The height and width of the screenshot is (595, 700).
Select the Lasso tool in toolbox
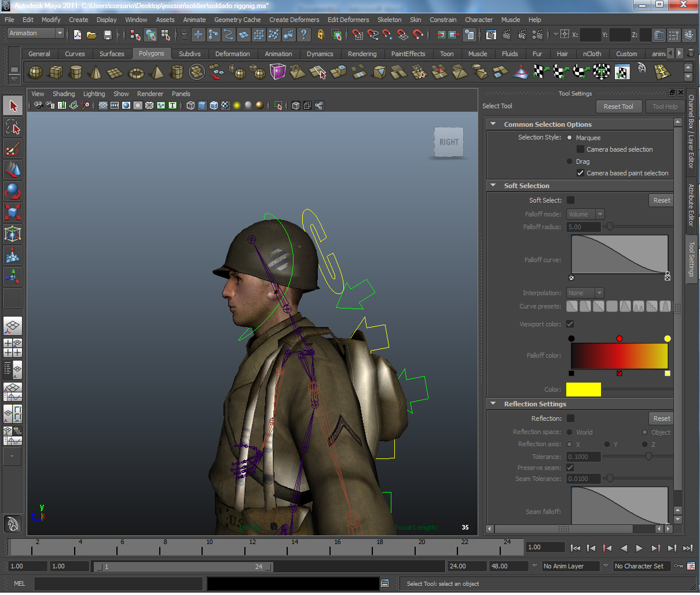[x=13, y=127]
